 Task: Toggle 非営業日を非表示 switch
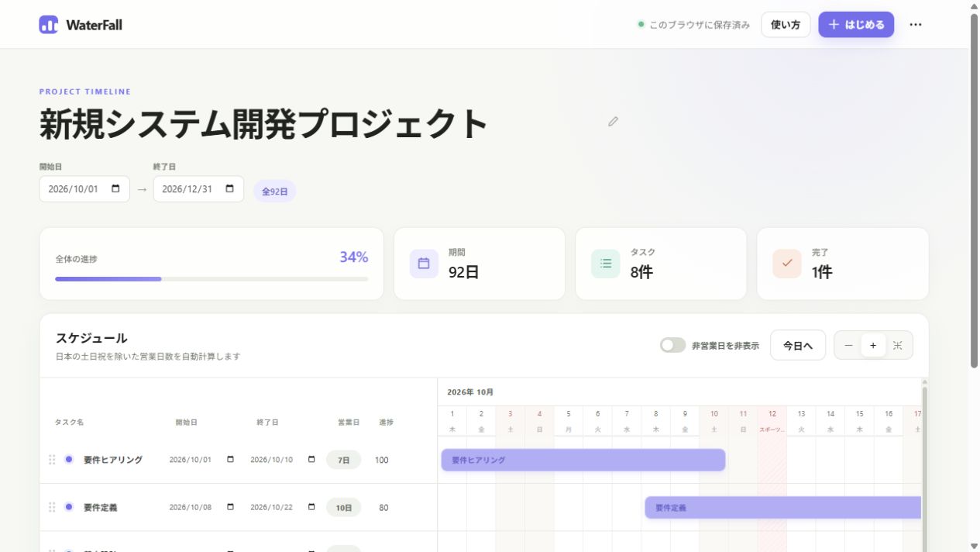click(672, 346)
